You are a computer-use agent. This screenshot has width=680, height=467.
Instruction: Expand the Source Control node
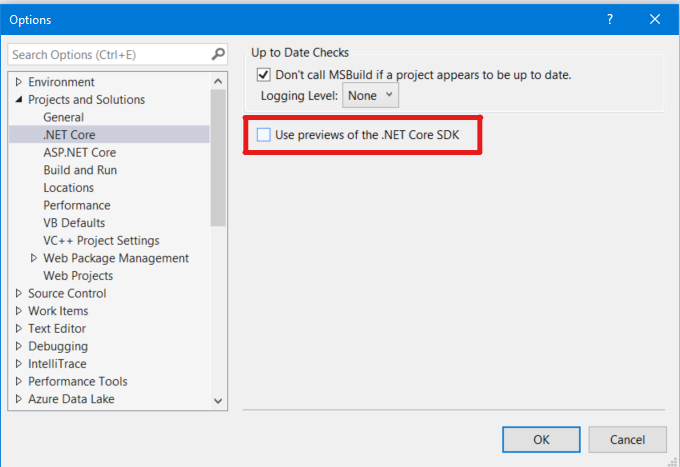(x=18, y=293)
